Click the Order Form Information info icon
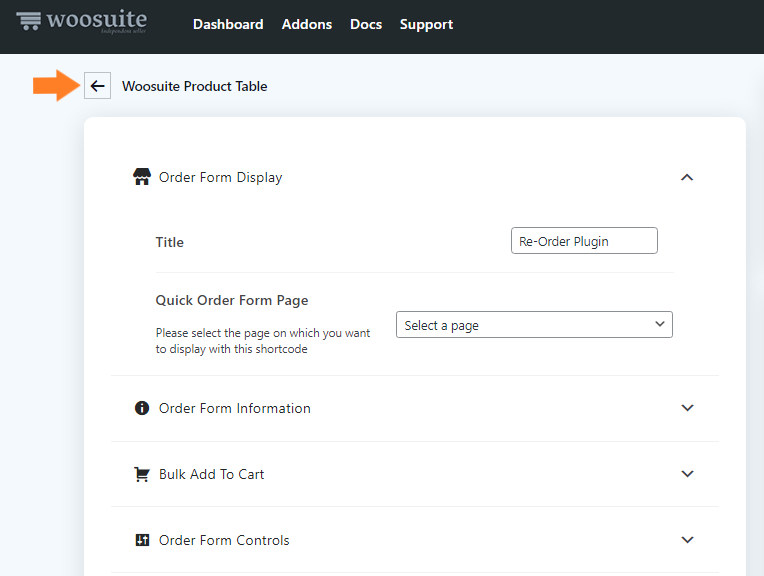 [x=142, y=408]
